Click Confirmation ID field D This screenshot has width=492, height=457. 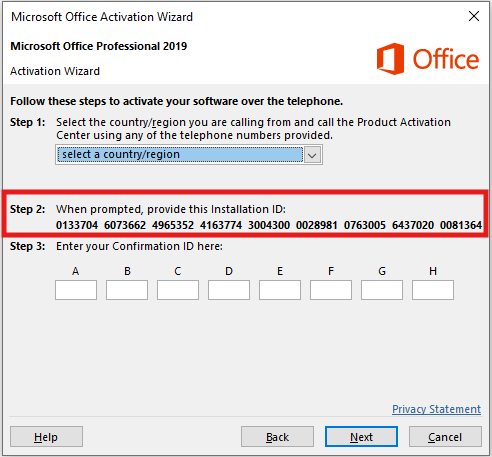click(x=229, y=290)
